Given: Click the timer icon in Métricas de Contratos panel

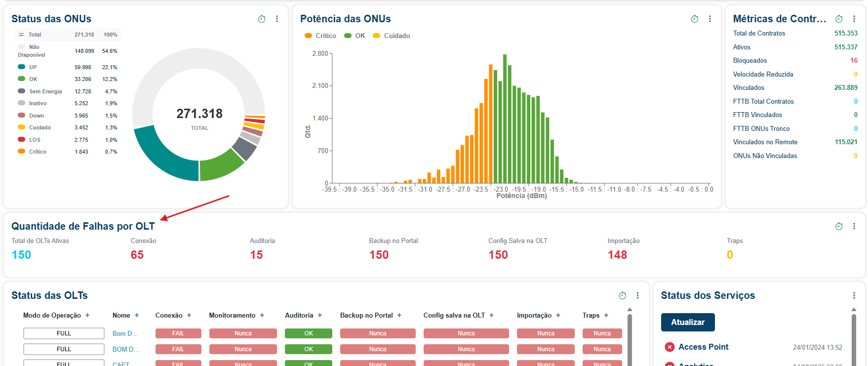Looking at the screenshot, I should point(839,19).
